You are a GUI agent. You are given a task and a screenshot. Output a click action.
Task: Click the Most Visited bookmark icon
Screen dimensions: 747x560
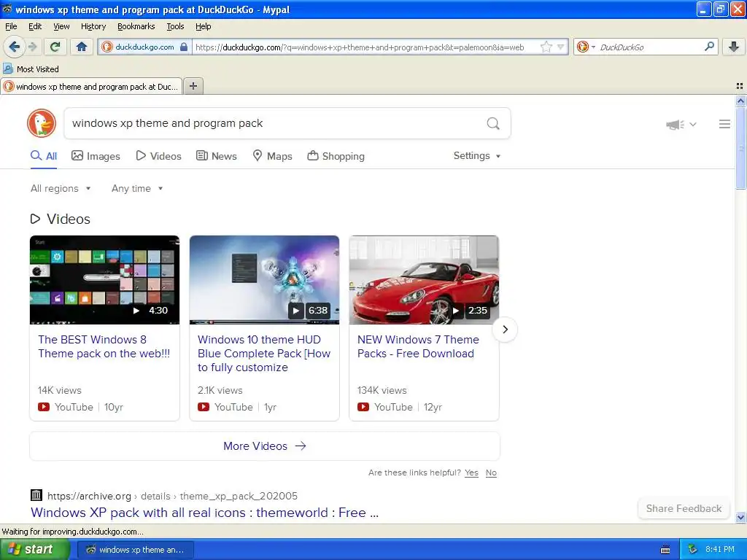pyautogui.click(x=8, y=69)
